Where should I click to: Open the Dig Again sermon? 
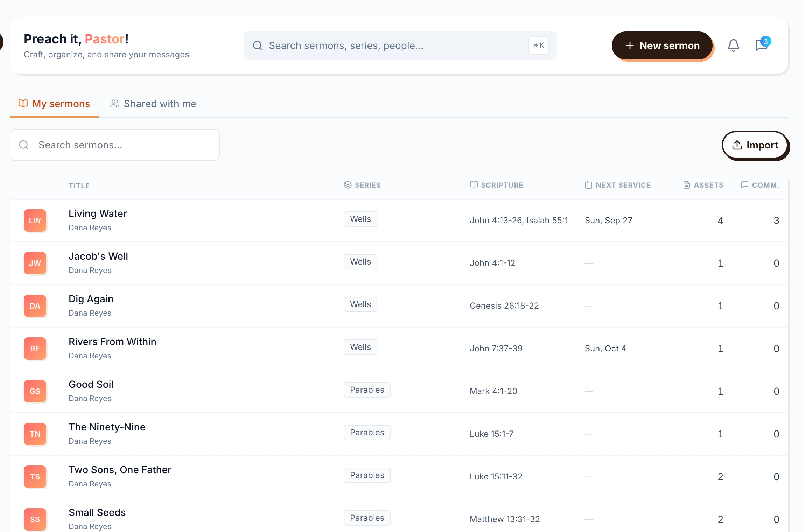[x=91, y=299]
